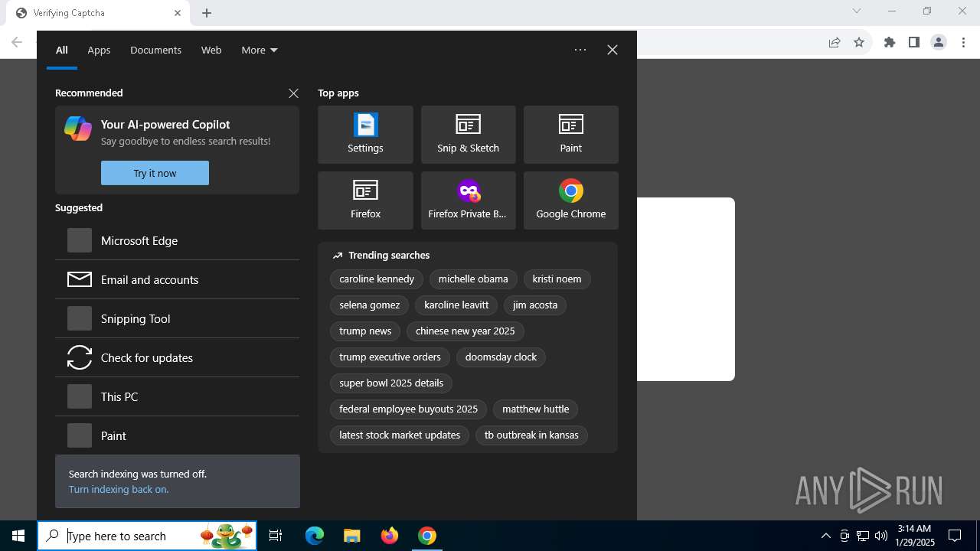Screen dimensions: 980x551
Task: Open Firefox Private Browsing tile
Action: point(468,201)
